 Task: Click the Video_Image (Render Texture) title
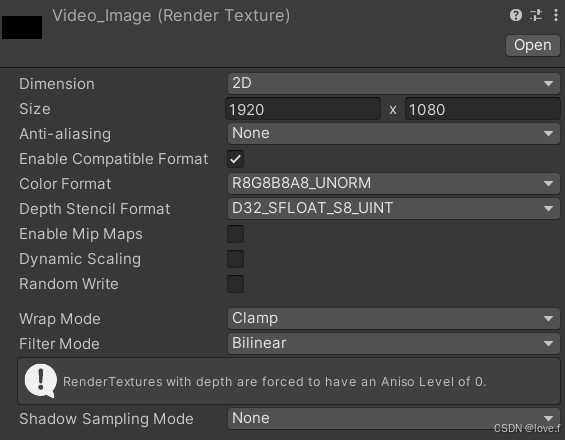171,15
